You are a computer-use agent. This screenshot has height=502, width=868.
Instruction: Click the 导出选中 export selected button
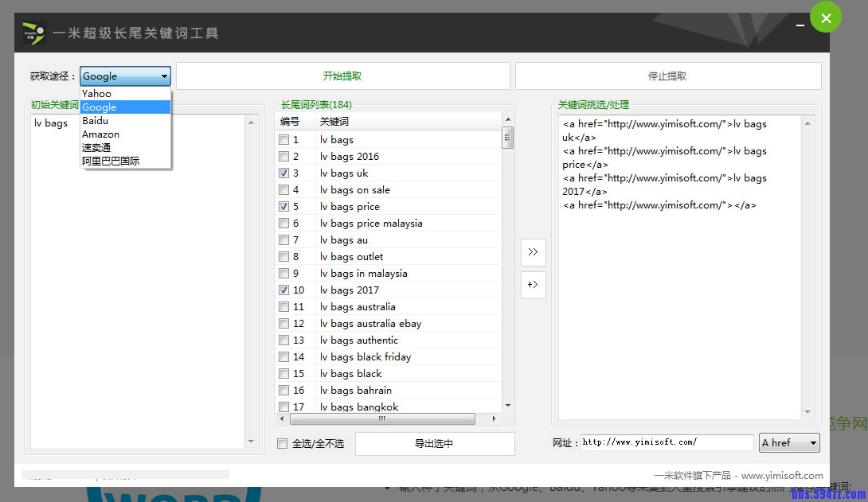(435, 444)
